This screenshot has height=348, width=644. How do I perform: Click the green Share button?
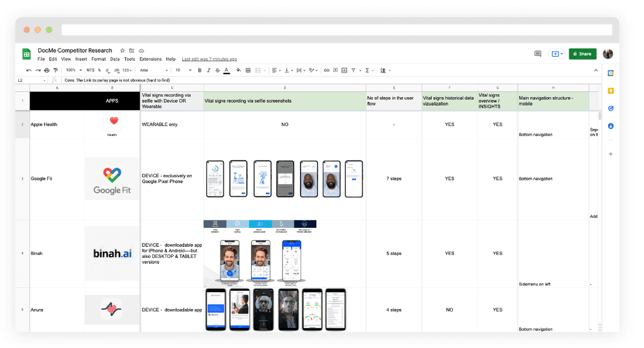(582, 54)
